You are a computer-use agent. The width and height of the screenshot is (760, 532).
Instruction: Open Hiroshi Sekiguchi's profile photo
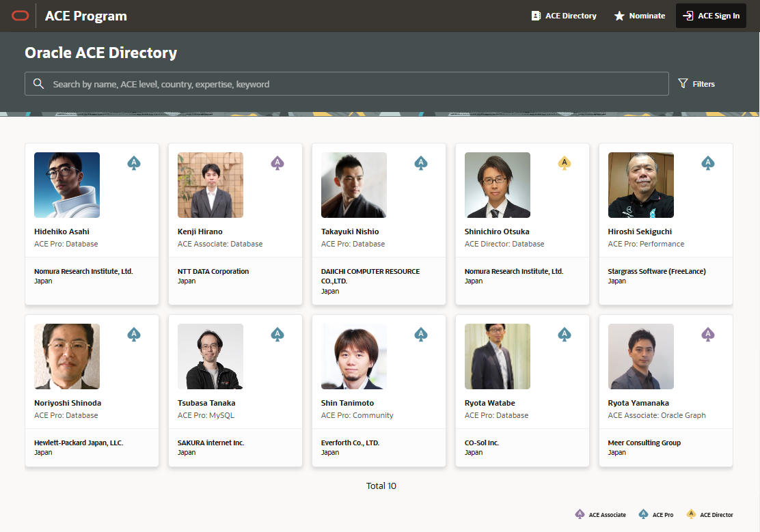[641, 185]
